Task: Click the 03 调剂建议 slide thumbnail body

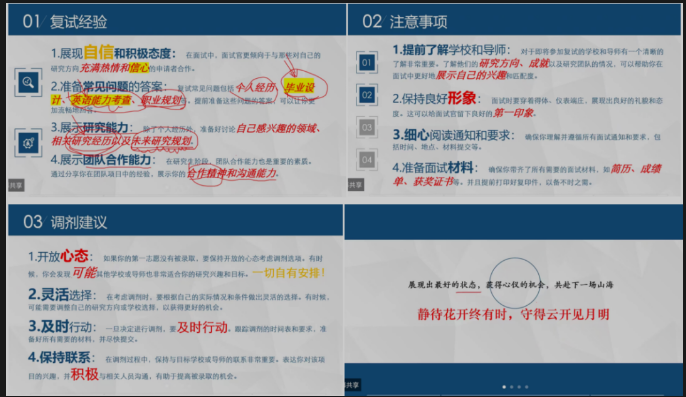Action: pos(175,315)
